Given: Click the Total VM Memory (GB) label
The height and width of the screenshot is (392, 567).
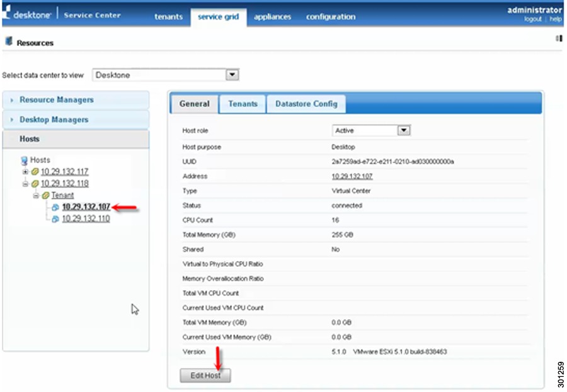Looking at the screenshot, I should (214, 323).
